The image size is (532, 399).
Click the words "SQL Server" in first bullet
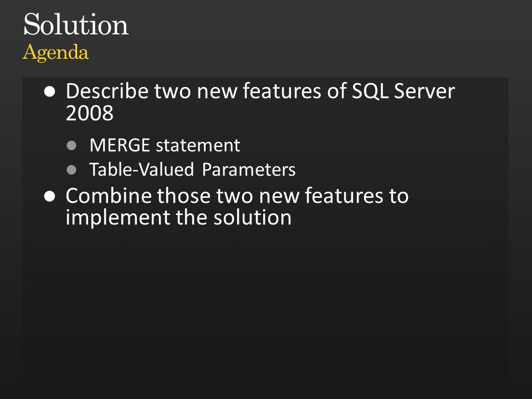tap(403, 91)
